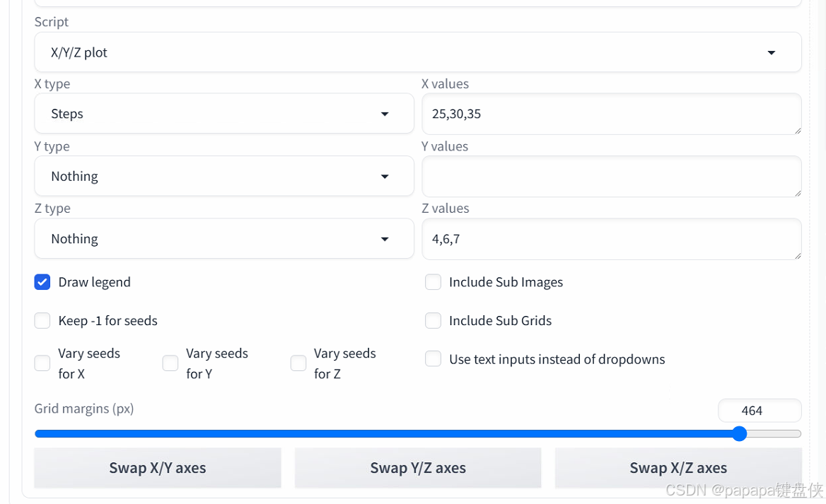Viewport: 826px width, 504px height.
Task: Tick Vary seeds for Z checkbox
Action: click(298, 363)
